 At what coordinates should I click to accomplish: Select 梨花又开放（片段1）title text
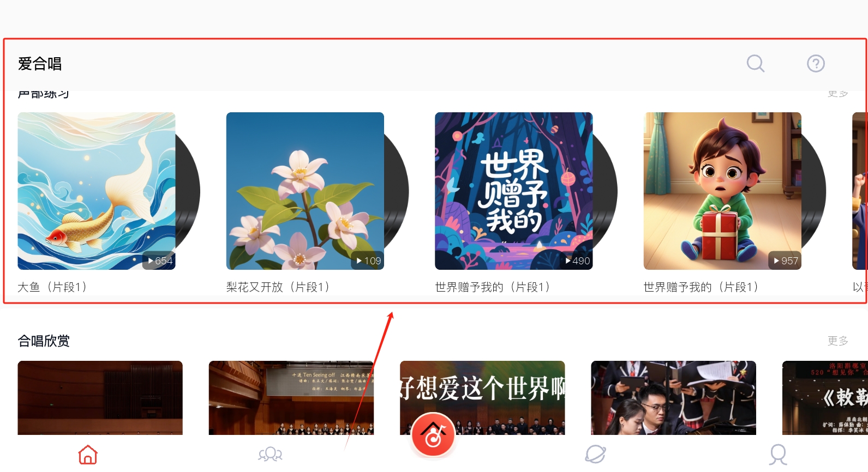(x=278, y=287)
